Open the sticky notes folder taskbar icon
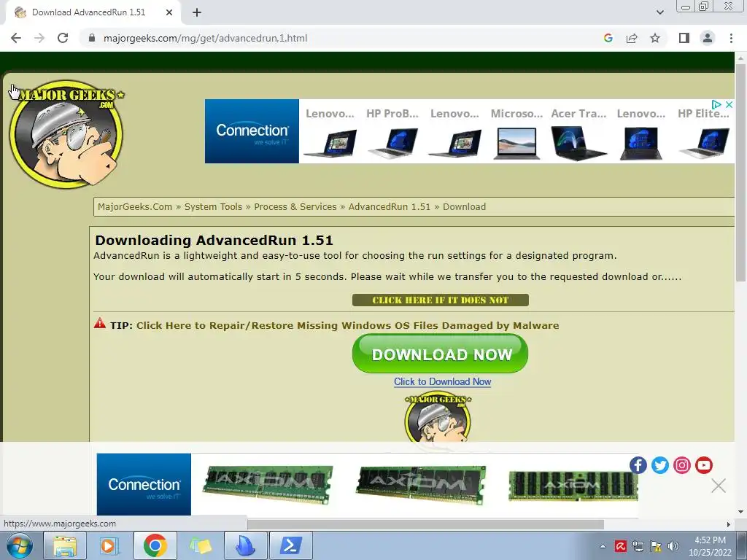The image size is (747, 560). click(200, 545)
